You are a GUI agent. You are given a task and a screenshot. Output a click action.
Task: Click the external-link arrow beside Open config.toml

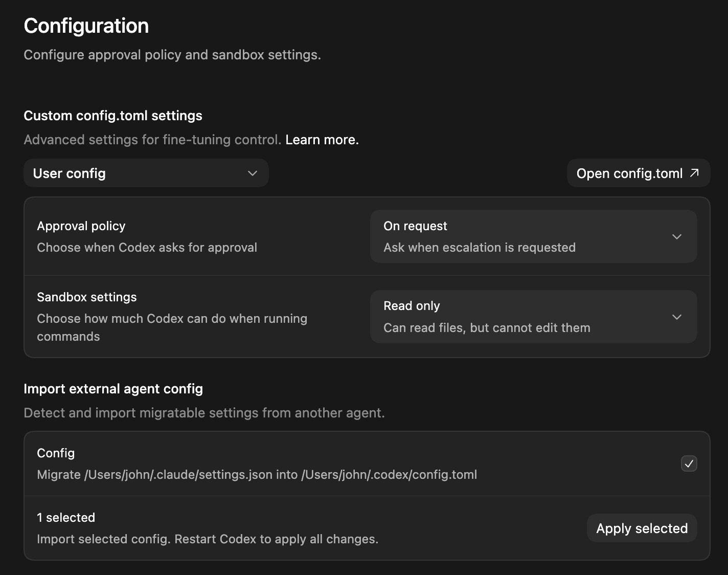(694, 173)
